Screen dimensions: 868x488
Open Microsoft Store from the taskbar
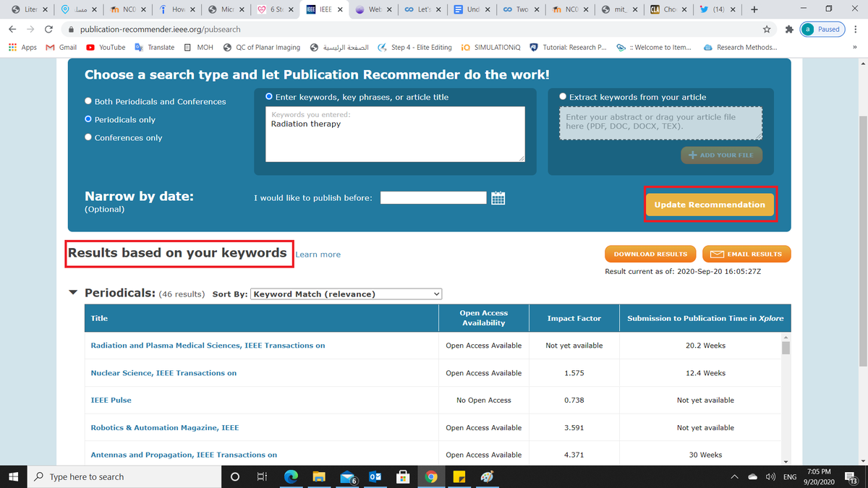pos(404,476)
